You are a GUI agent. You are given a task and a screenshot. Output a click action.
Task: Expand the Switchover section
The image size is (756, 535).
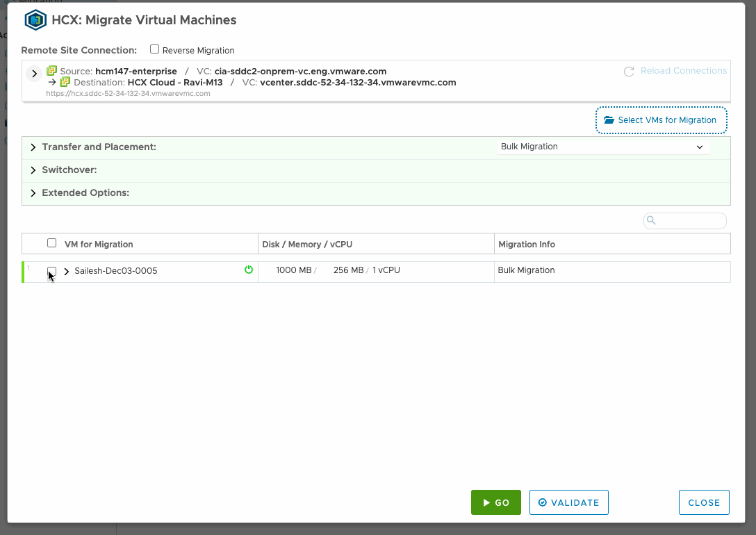[x=33, y=170]
